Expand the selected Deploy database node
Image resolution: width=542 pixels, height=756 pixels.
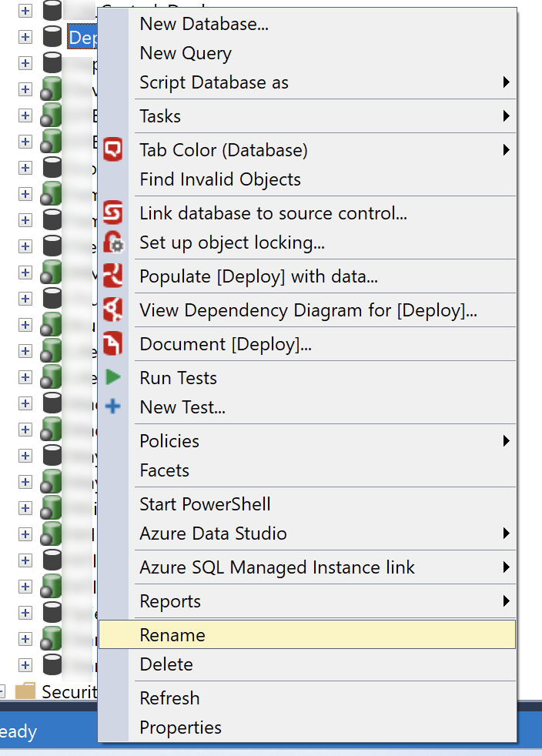tap(25, 36)
